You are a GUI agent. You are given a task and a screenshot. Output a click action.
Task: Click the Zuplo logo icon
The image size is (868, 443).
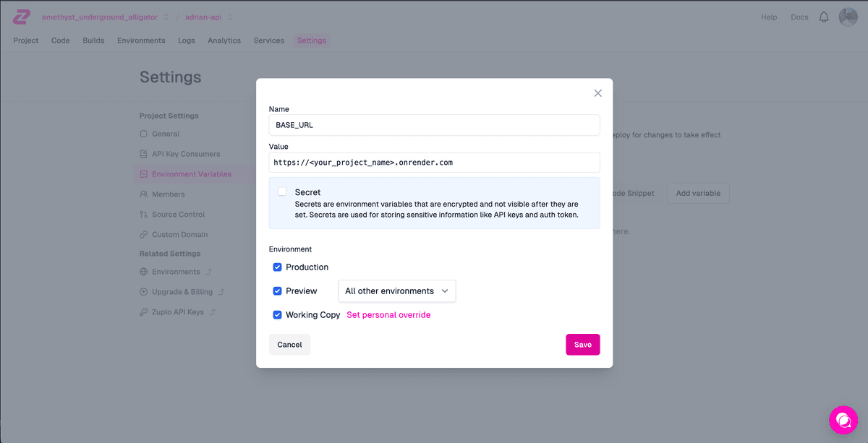tap(22, 17)
